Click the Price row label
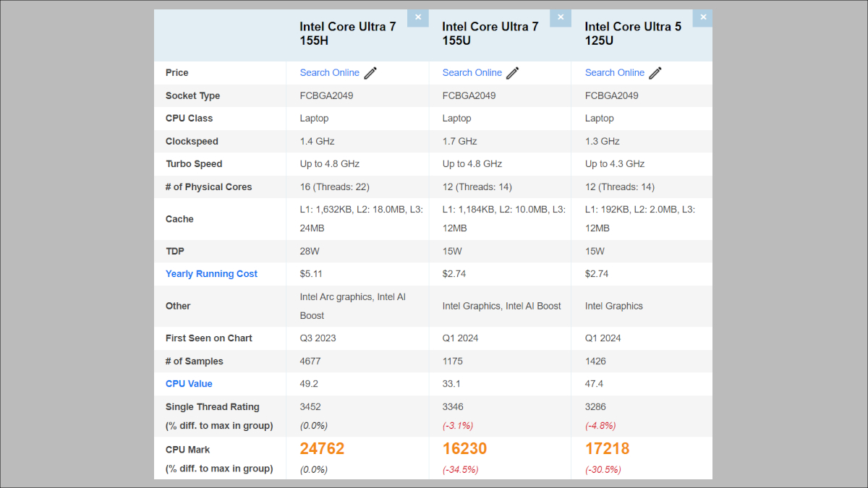Screen dimensions: 868x488 tap(176, 73)
